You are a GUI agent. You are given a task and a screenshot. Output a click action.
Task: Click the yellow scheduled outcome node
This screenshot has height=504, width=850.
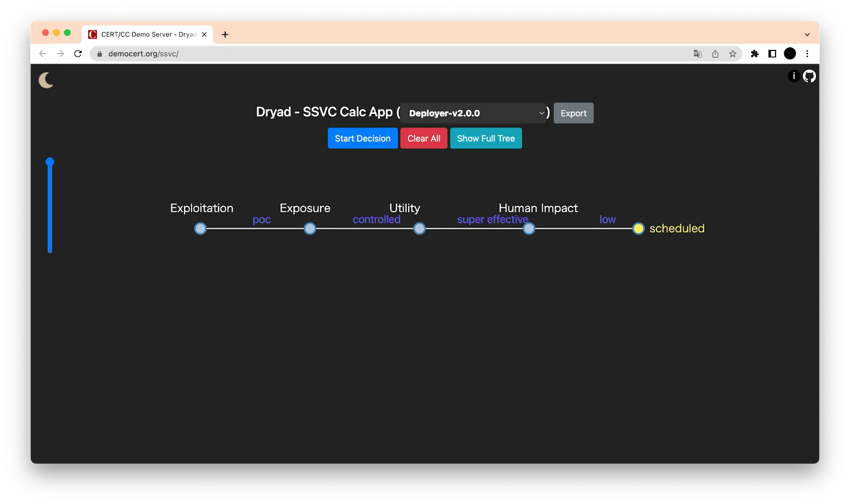tap(639, 229)
